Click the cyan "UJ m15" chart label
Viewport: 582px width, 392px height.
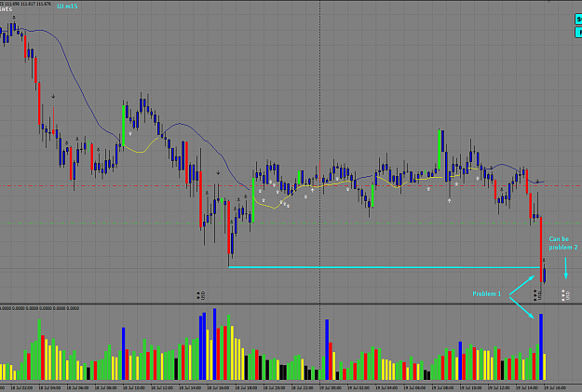[x=67, y=6]
